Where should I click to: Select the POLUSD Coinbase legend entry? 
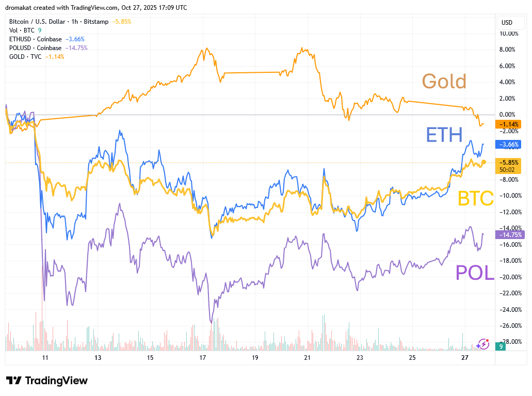pyautogui.click(x=35, y=48)
